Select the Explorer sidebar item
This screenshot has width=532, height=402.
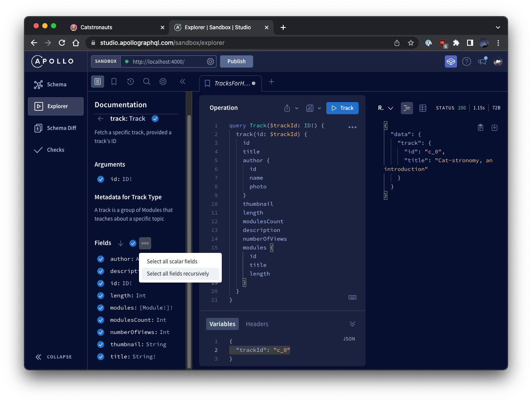(56, 106)
